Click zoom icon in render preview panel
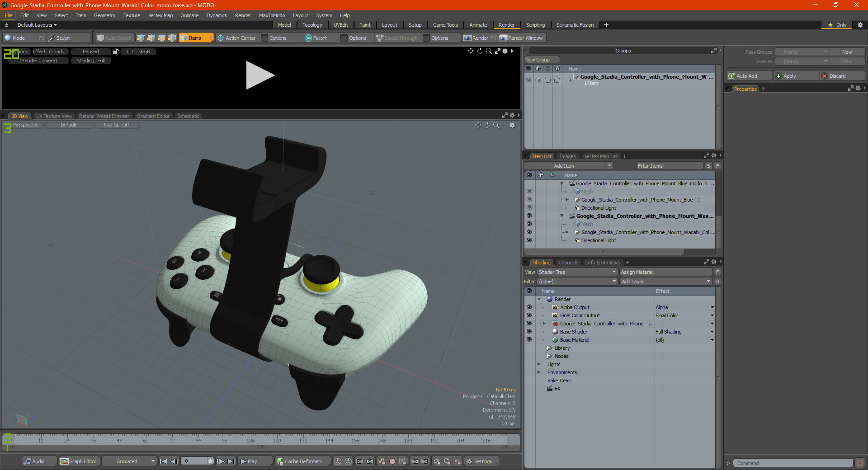The image size is (868, 470). (489, 51)
